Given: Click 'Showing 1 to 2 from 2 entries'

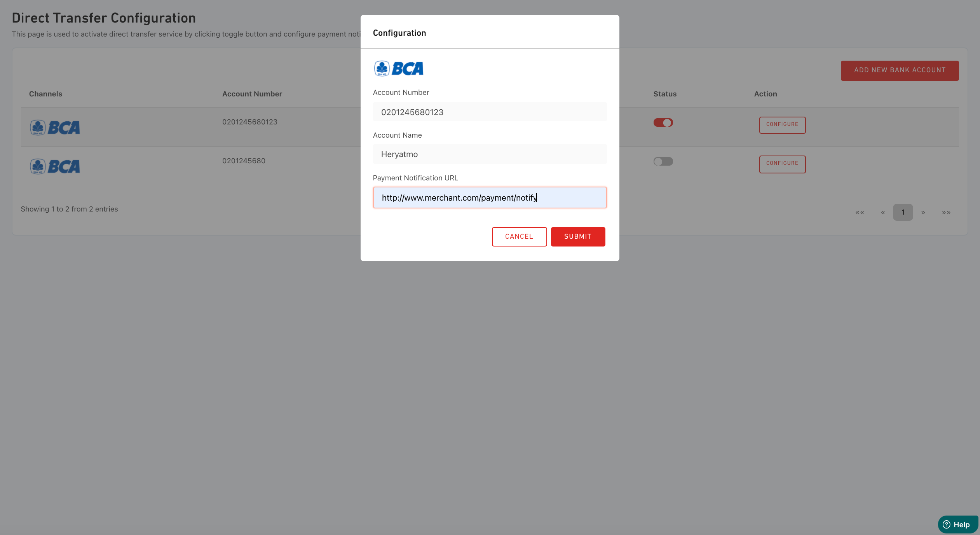Looking at the screenshot, I should point(69,209).
